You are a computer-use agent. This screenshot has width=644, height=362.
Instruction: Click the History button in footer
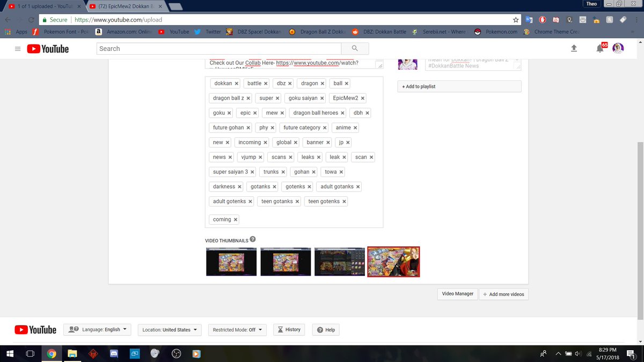pos(289,330)
